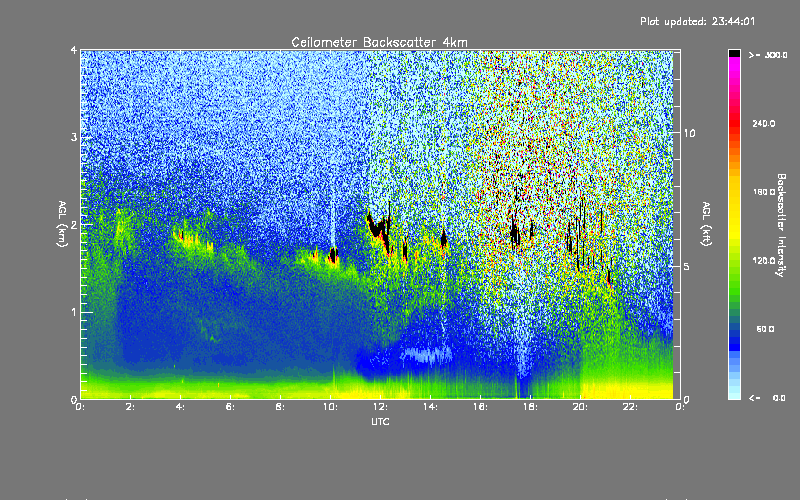Click the "180.0" colorbar value

(764, 192)
